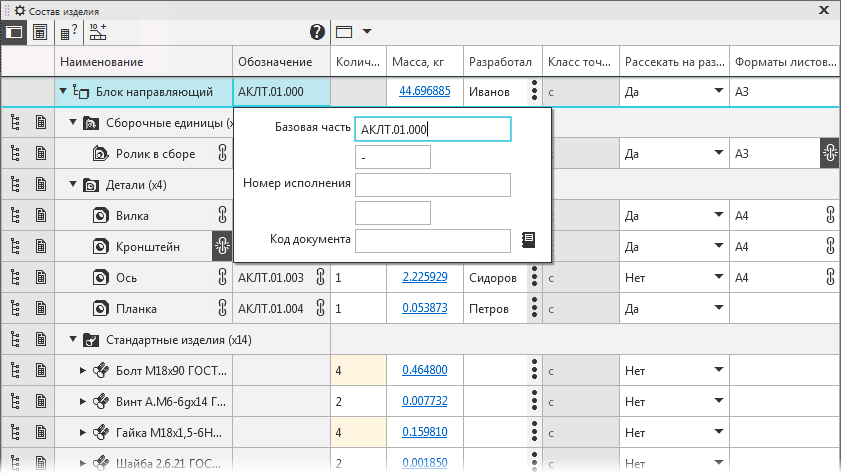Click the mass link 44.696885
This screenshot has width=841, height=474.
pos(424,92)
